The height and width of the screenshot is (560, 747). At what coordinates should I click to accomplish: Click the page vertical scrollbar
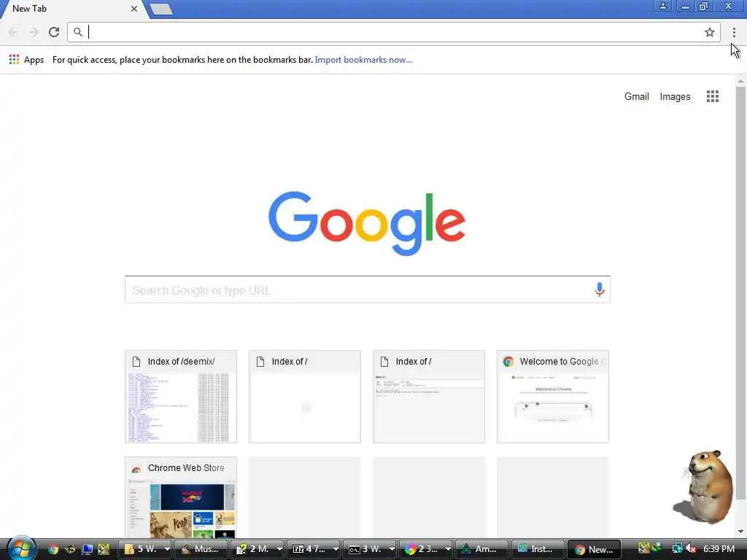coord(740,293)
